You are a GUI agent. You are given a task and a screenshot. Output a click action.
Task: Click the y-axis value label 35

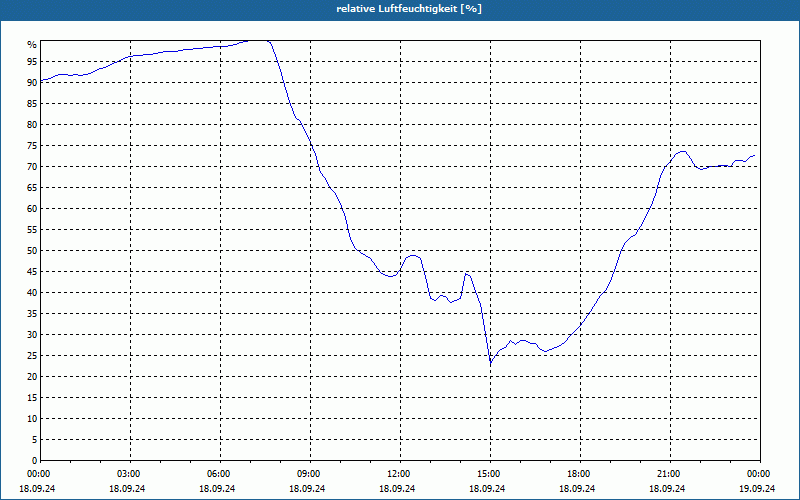[32, 314]
